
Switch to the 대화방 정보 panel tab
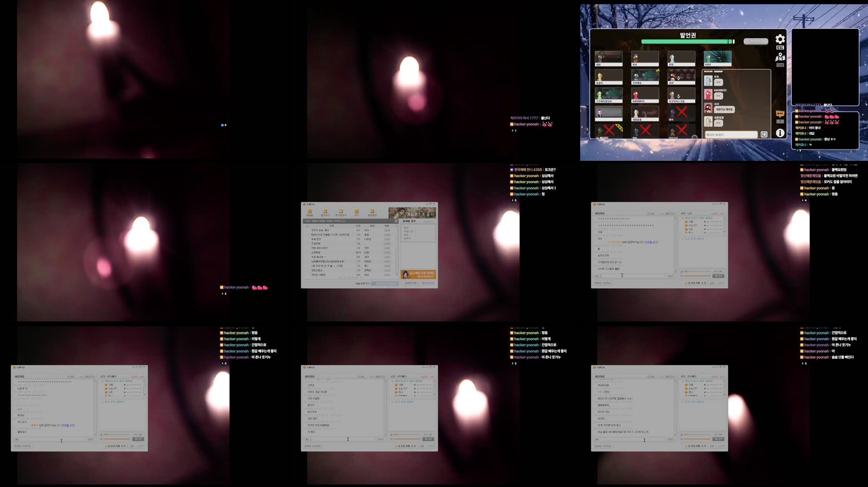click(x=409, y=221)
